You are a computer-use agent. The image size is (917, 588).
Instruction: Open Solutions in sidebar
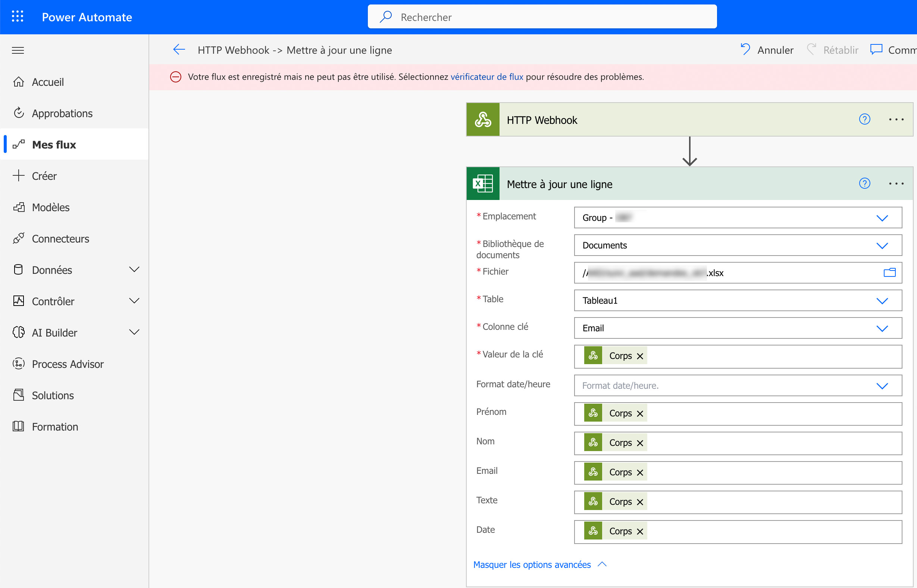coord(75,395)
